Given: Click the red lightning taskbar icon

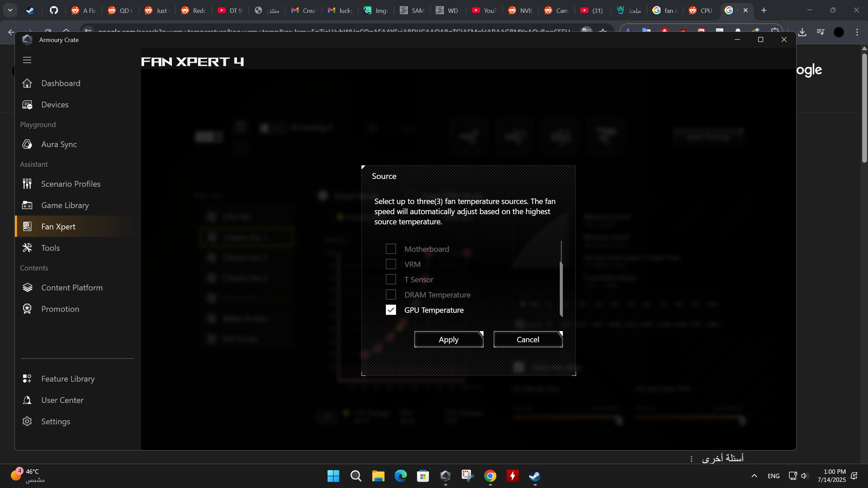Looking at the screenshot, I should coord(512,476).
